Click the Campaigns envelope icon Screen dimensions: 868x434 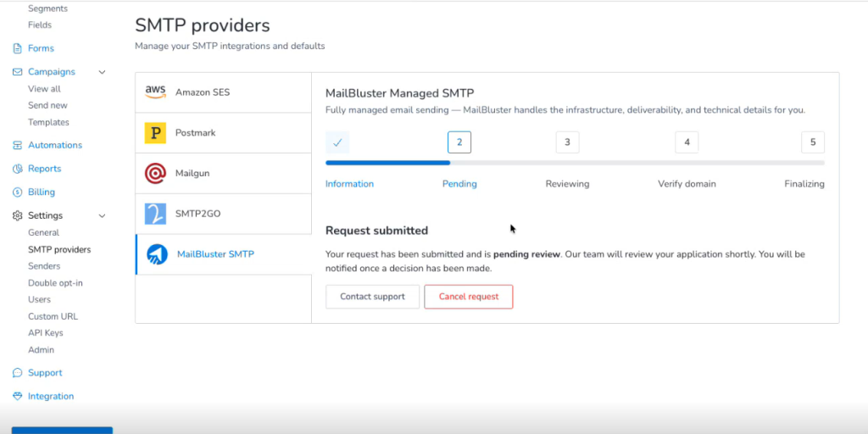[17, 72]
